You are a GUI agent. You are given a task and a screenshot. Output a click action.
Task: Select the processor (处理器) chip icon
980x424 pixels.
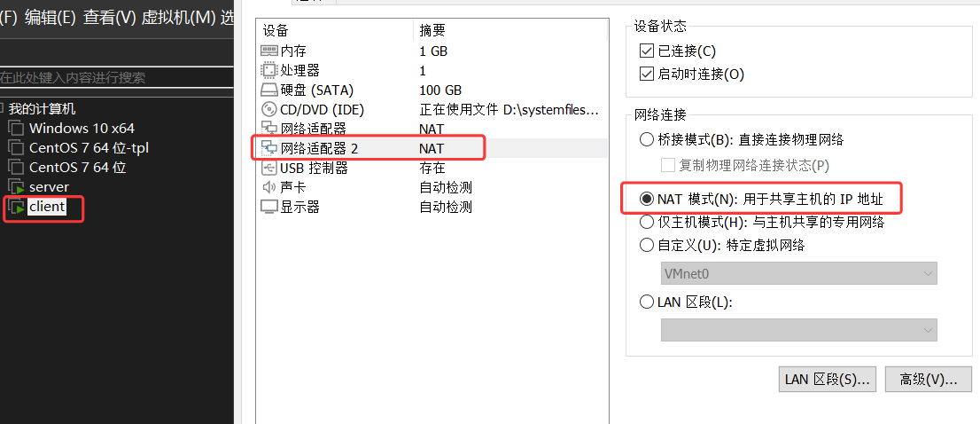[x=268, y=71]
